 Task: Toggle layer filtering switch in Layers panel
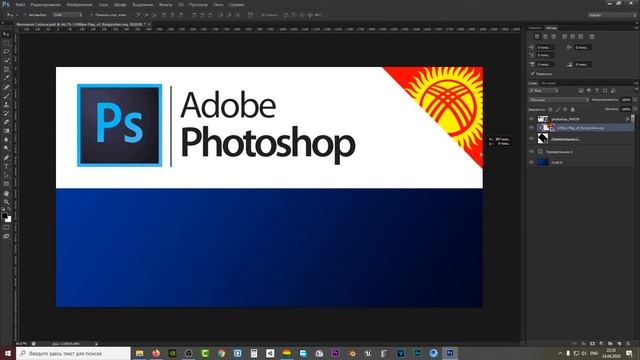click(636, 91)
